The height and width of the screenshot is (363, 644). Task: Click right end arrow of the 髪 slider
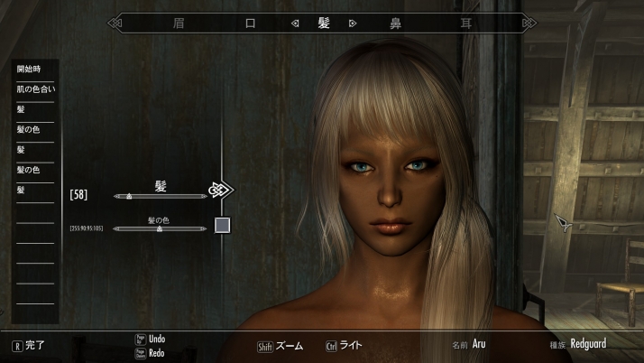pos(204,197)
